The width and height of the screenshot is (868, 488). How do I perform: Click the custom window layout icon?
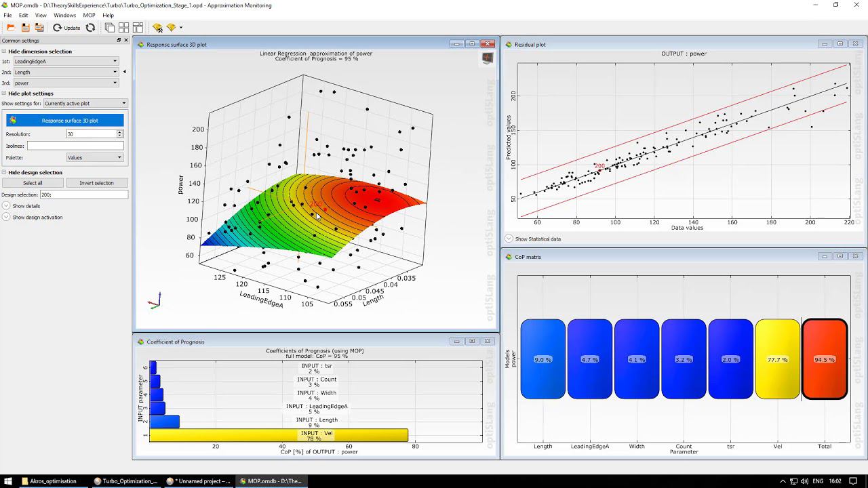(x=138, y=28)
